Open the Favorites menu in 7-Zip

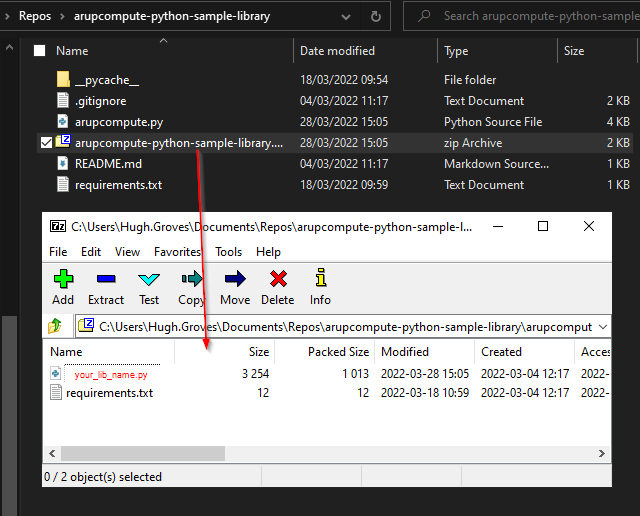(x=178, y=252)
